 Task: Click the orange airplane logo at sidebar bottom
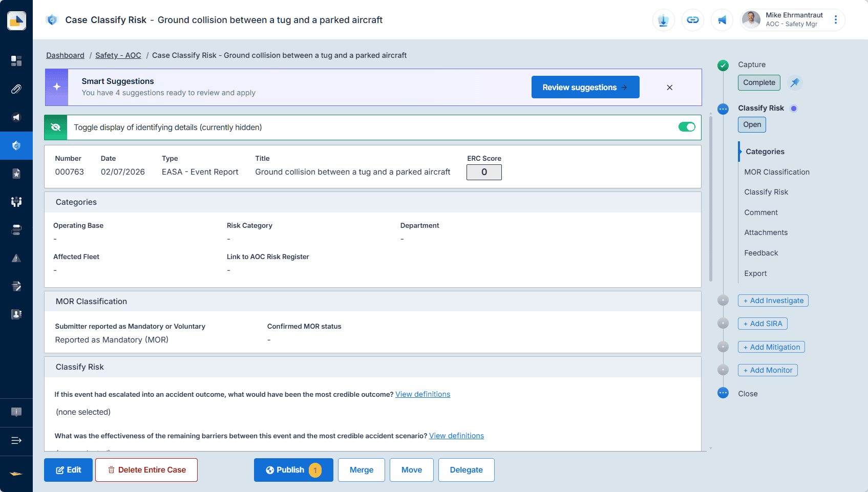click(x=16, y=474)
